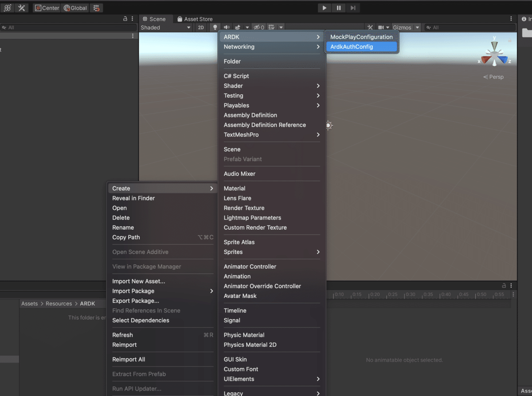Screen dimensions: 532x396
Task: Toggle Persp projection mode label
Action: pos(493,77)
